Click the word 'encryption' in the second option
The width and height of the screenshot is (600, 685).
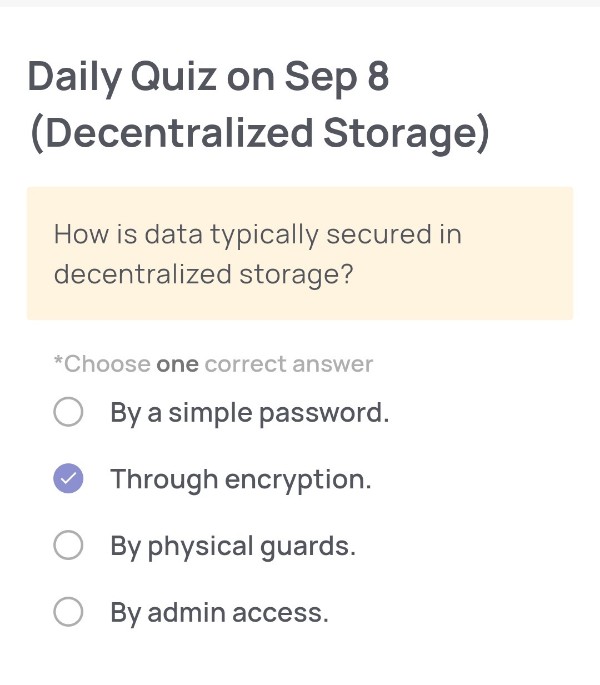[x=294, y=480]
